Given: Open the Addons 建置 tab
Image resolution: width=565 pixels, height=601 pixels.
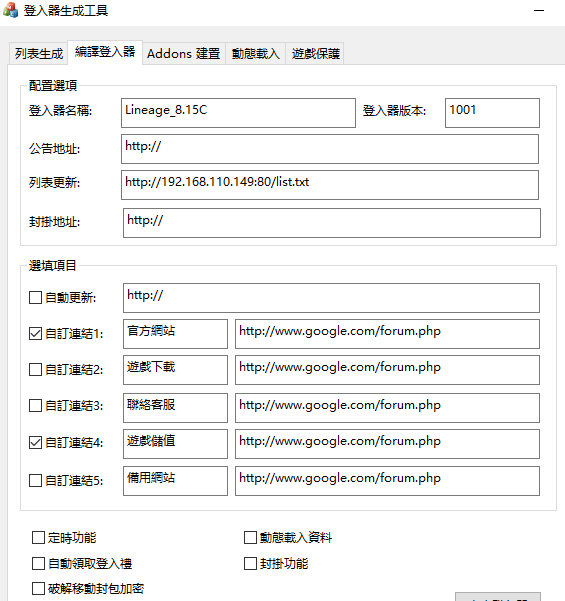Looking at the screenshot, I should 184,53.
